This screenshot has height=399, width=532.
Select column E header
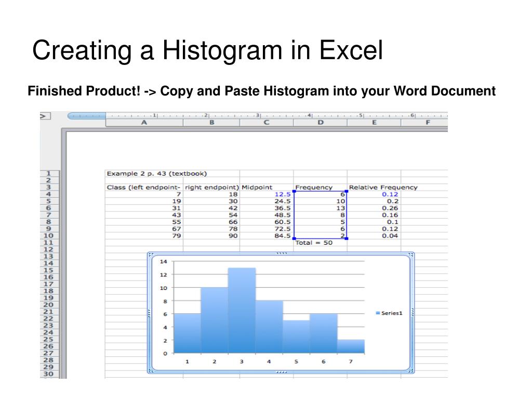coord(374,123)
